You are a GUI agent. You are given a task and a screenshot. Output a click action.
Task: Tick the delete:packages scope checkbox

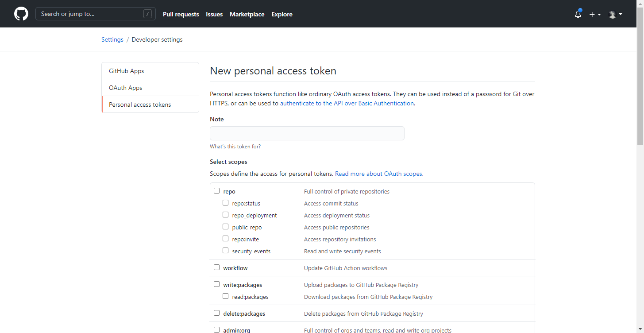[217, 313]
